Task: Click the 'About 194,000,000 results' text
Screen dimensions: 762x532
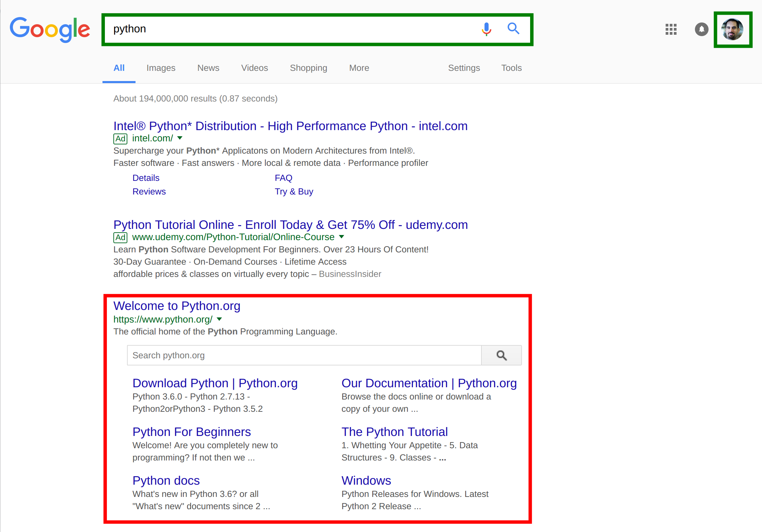Action: 195,98
